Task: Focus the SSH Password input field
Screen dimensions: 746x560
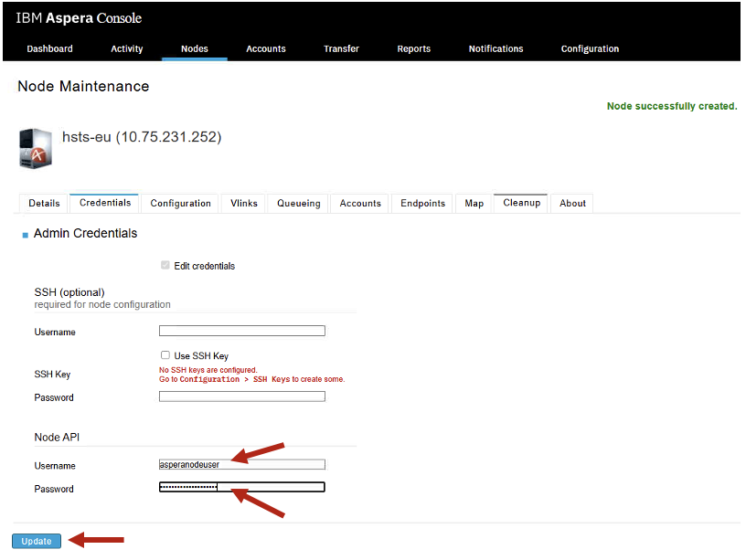Action: [x=242, y=396]
